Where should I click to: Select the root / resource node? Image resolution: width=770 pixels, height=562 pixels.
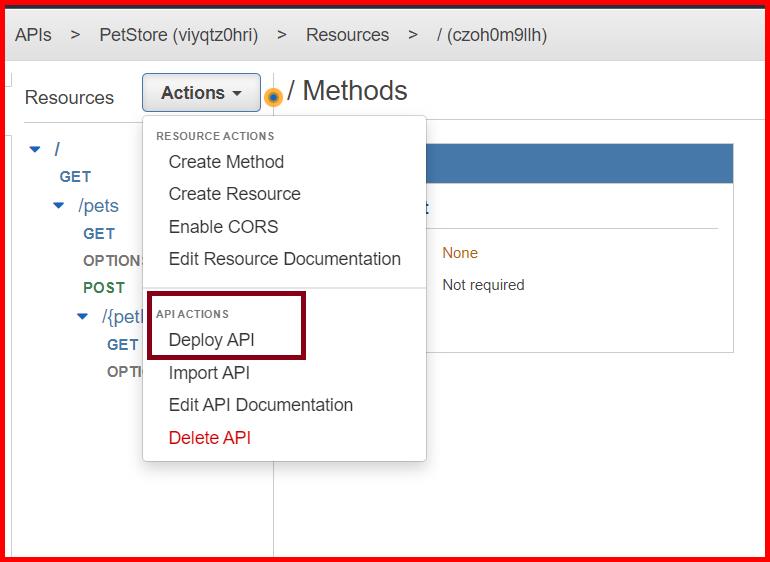57,149
